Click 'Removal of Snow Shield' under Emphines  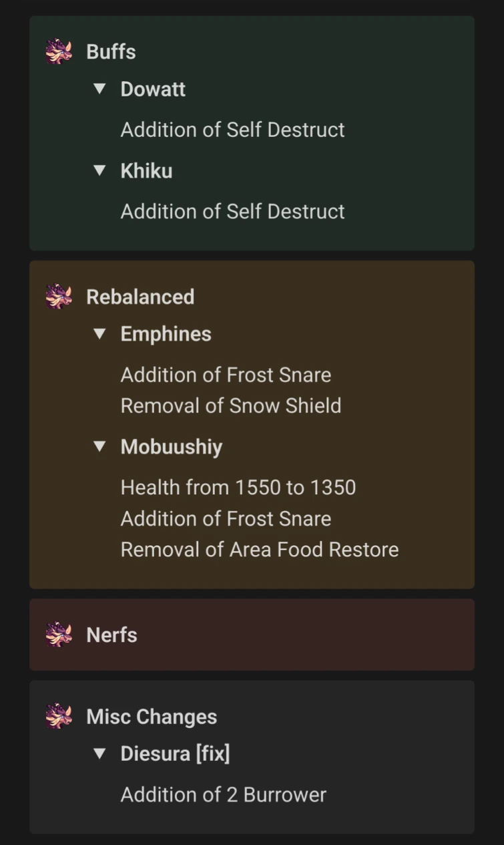[x=230, y=405]
